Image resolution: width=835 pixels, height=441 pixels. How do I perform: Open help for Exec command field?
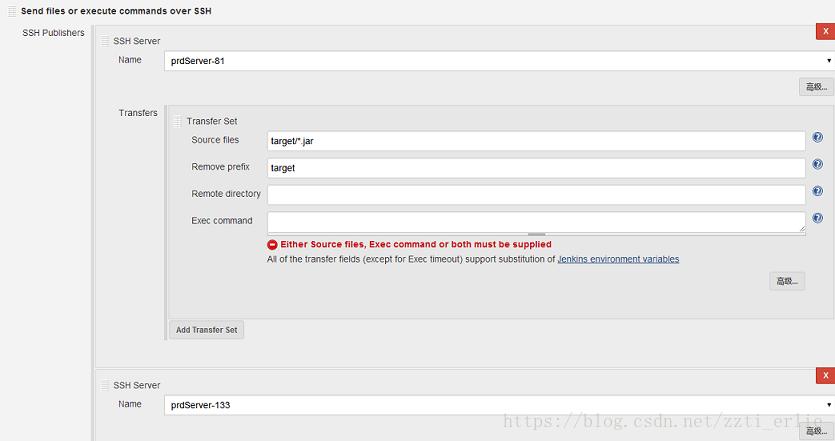point(817,218)
